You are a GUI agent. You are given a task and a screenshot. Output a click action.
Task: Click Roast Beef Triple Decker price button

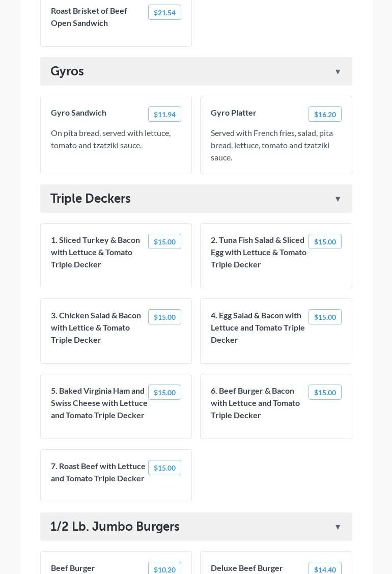pyautogui.click(x=164, y=468)
